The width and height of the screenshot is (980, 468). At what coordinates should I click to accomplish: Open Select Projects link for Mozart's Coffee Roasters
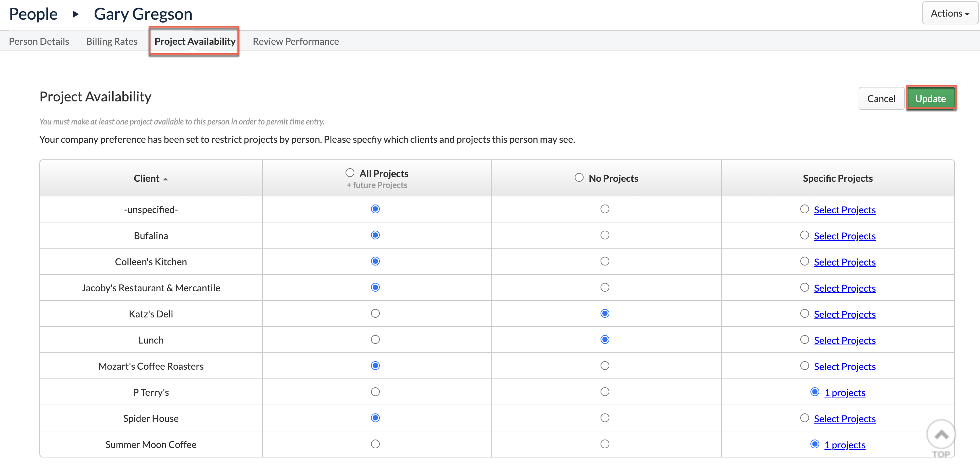click(845, 366)
